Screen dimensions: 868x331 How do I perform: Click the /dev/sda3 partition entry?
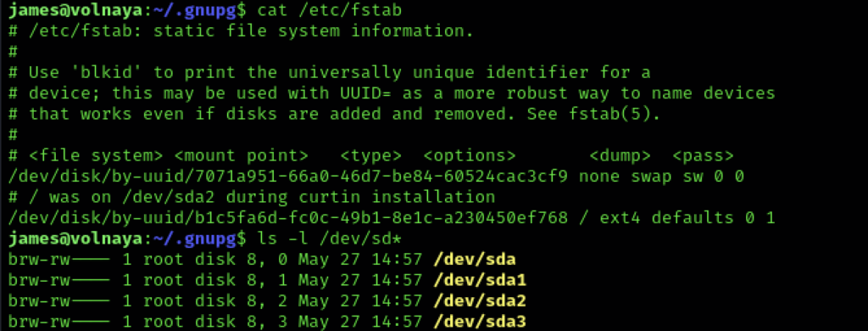480,321
